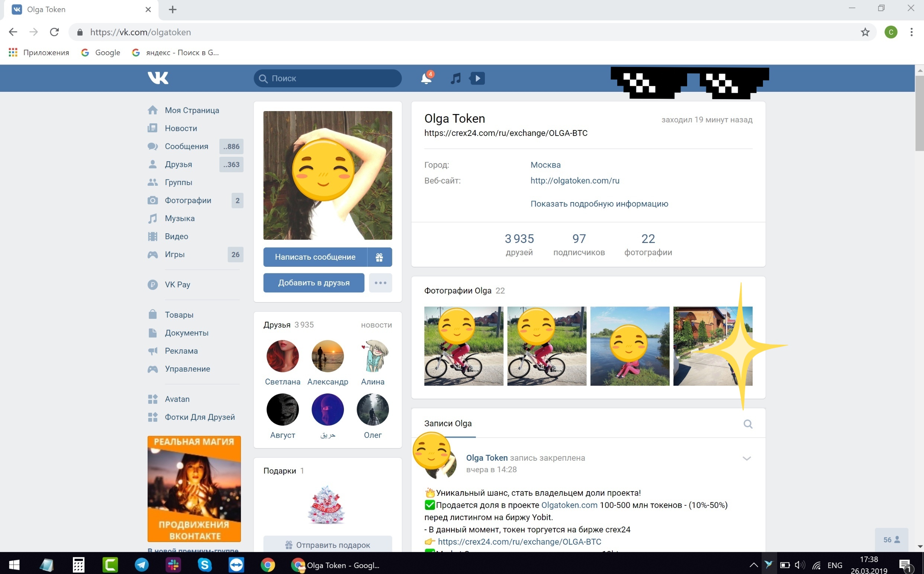
Task: Open 22 фотографии counter
Action: click(648, 244)
